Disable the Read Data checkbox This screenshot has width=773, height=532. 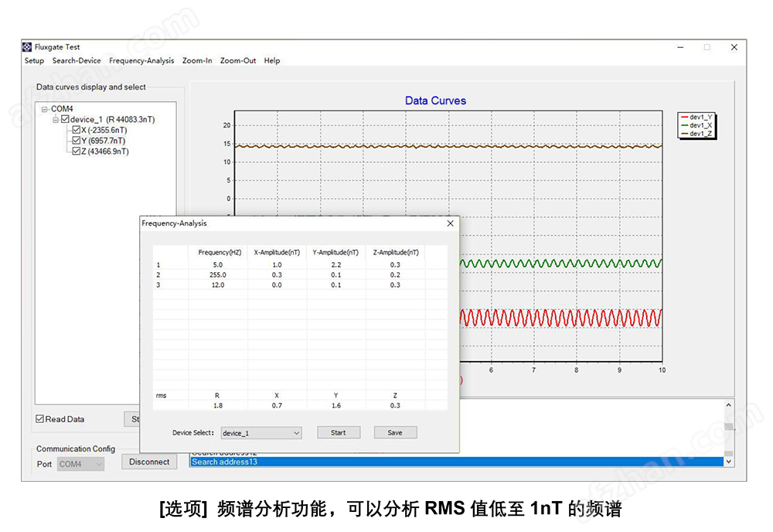(40, 419)
